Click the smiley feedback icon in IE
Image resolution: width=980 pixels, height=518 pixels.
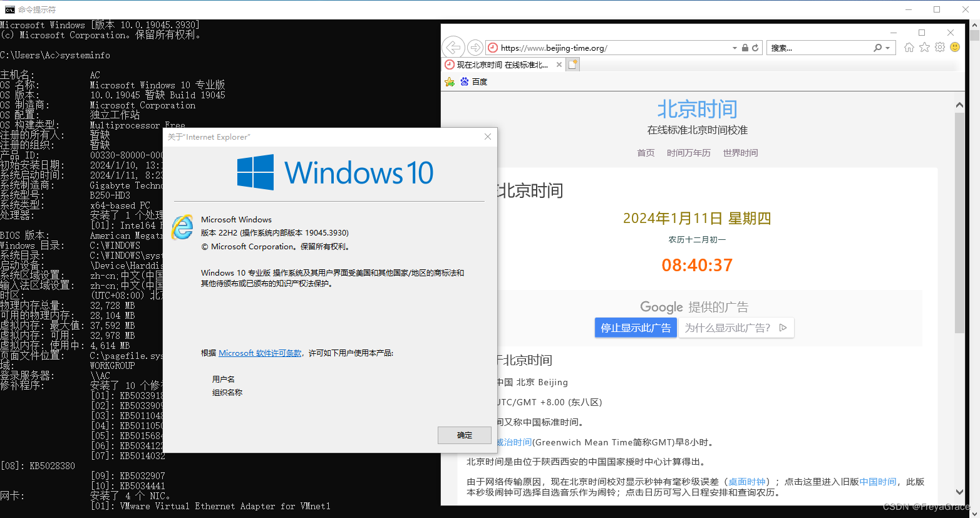pos(955,47)
